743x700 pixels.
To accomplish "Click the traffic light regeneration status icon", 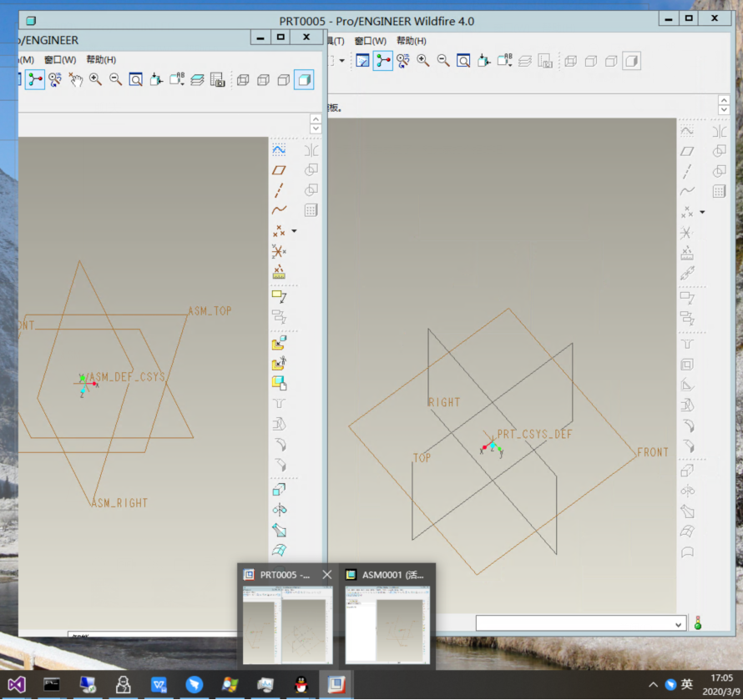I will (x=698, y=623).
